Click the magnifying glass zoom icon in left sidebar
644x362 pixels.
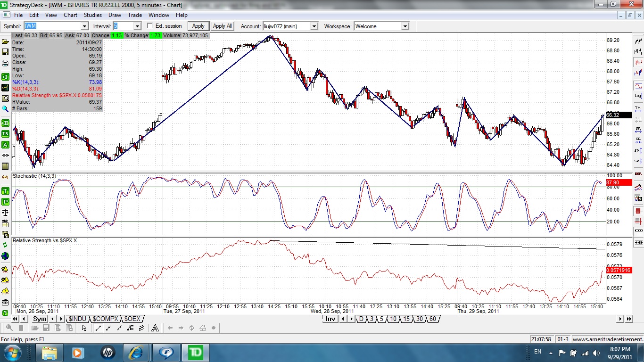tap(5, 109)
